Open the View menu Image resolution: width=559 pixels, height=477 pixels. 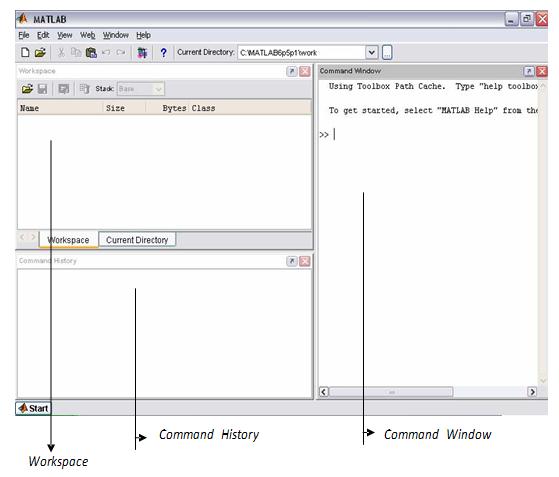pyautogui.click(x=65, y=35)
